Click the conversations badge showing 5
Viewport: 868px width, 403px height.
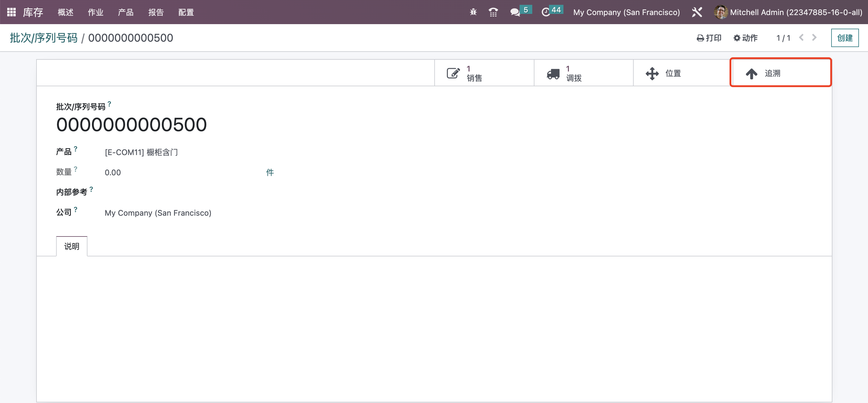pyautogui.click(x=526, y=9)
